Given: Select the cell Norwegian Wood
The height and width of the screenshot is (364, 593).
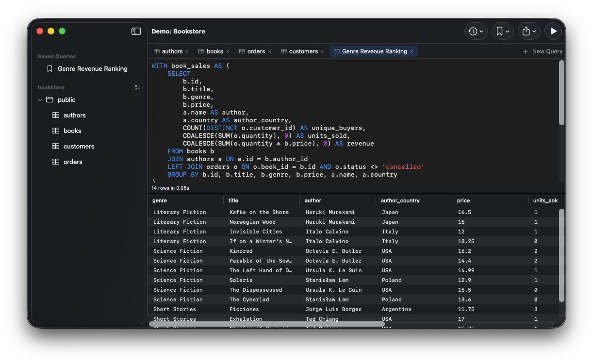Looking at the screenshot, I should pos(252,222).
